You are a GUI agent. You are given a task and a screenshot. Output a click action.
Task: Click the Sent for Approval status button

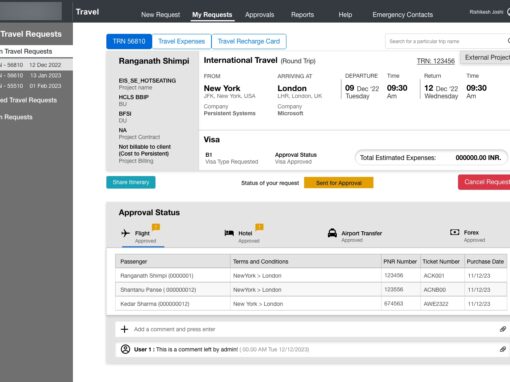point(338,183)
